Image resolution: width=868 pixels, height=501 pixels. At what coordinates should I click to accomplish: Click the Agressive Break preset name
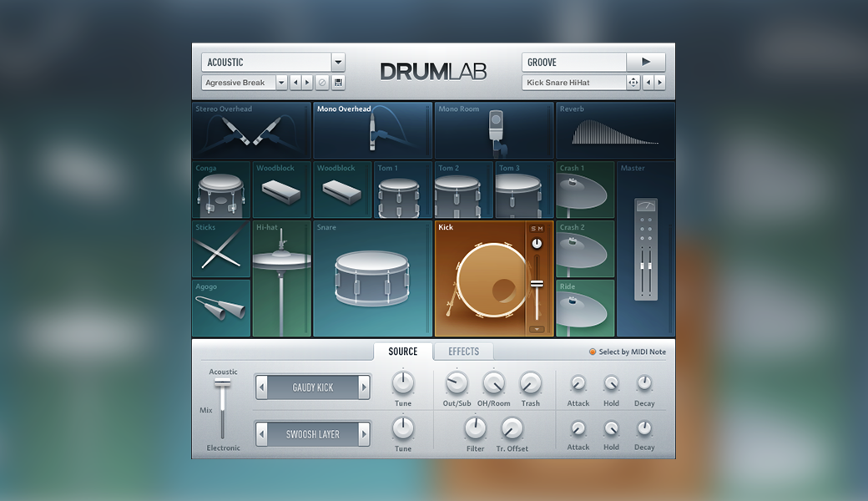click(239, 83)
